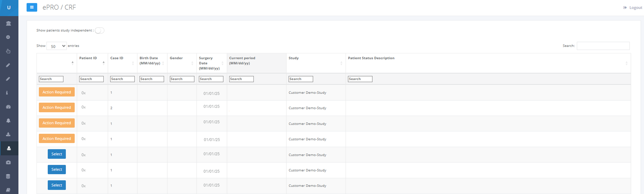The image size is (644, 194).
Task: Click the global Search field above table
Action: [603, 46]
